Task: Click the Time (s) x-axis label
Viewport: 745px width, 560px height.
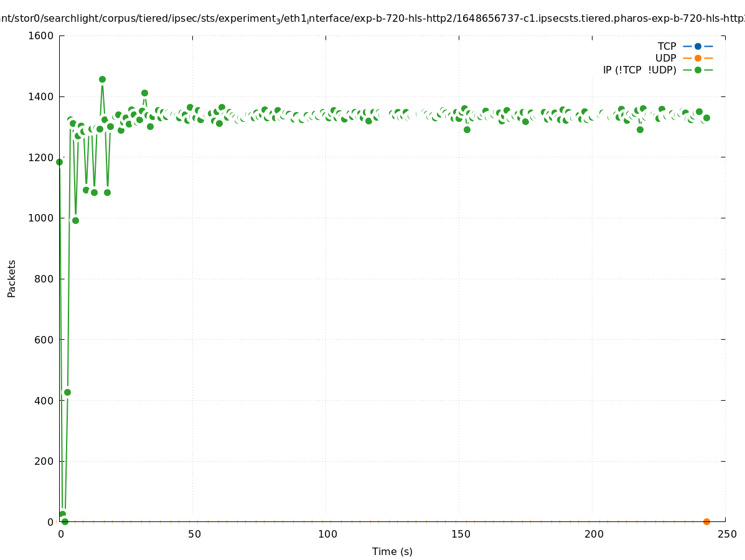Action: [x=392, y=551]
